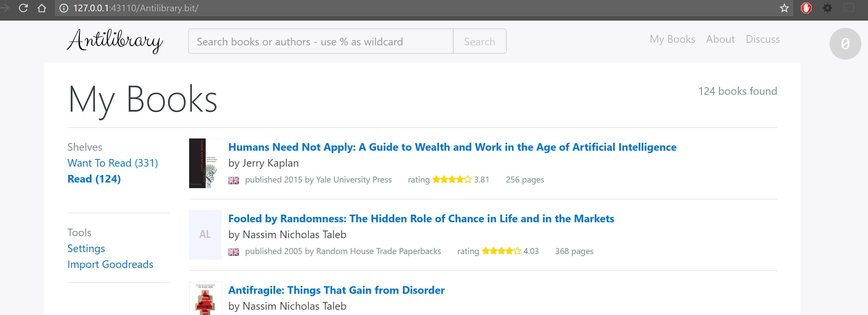Open the cast icon in browser toolbar

click(x=848, y=8)
